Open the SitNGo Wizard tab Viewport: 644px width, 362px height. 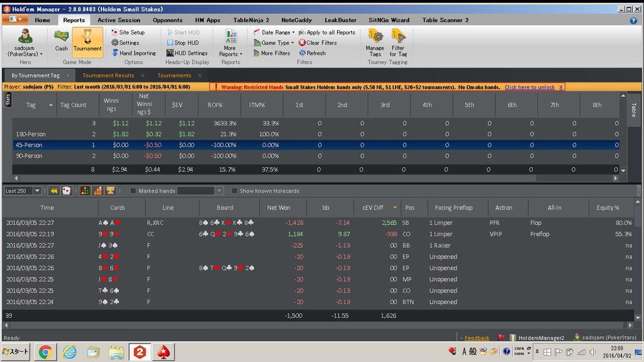pyautogui.click(x=389, y=20)
